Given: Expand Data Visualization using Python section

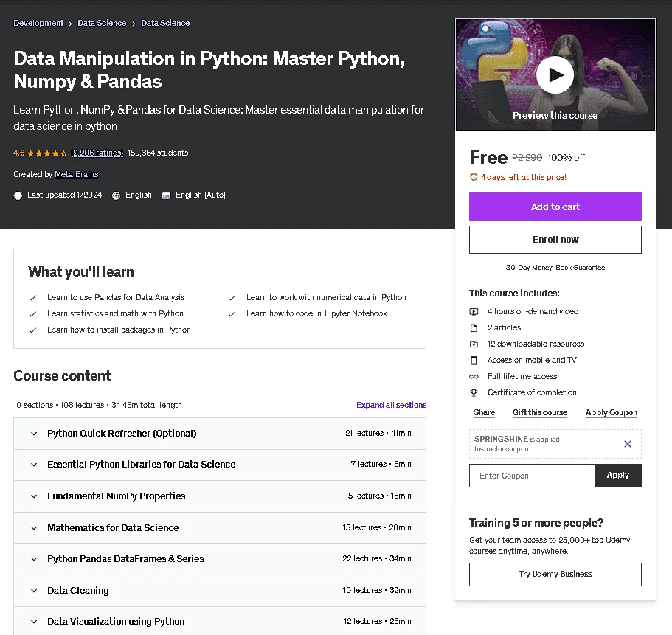Looking at the screenshot, I should (220, 621).
